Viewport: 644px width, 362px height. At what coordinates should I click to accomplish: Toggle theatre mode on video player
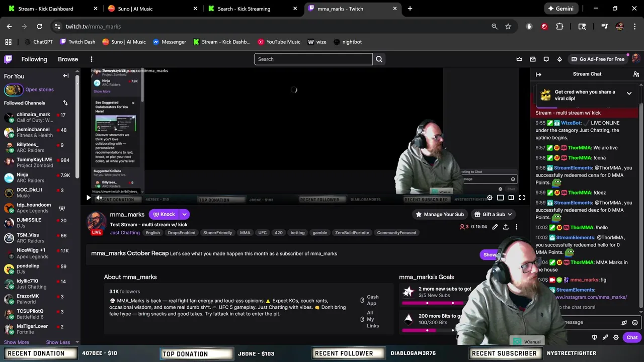[x=511, y=198]
